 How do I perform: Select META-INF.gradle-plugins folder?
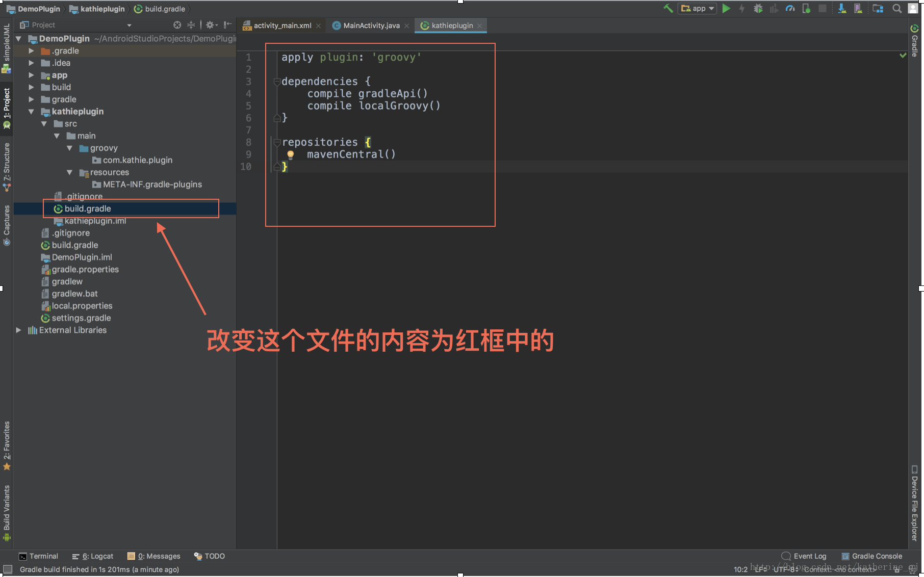point(147,185)
